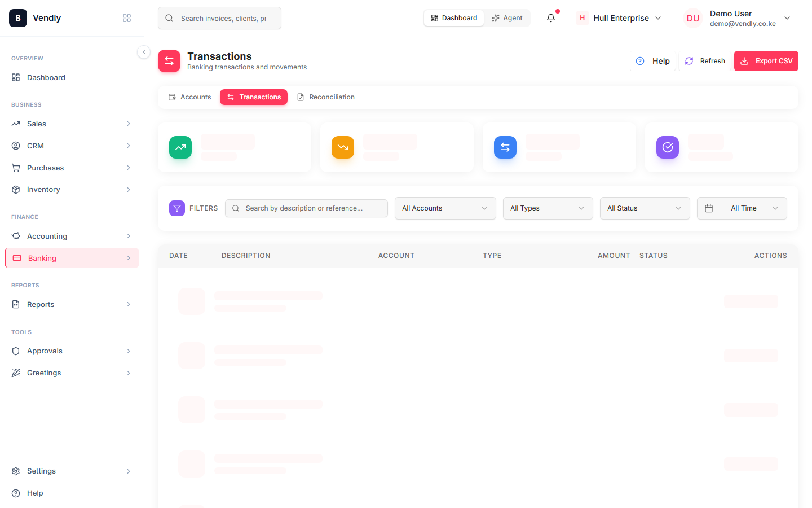812x508 pixels.
Task: Open the Approvals sidebar section
Action: point(72,351)
